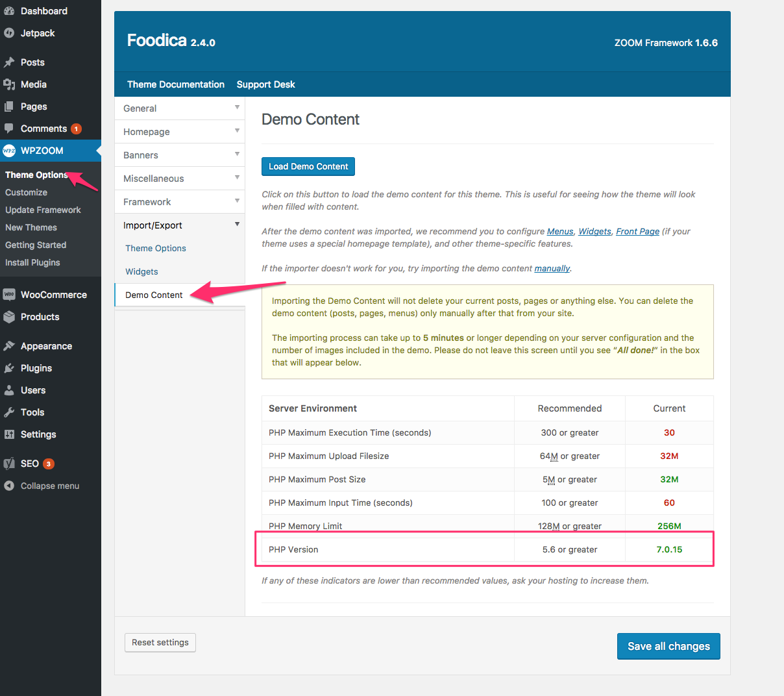Open the Plugins admin menu

51,368
